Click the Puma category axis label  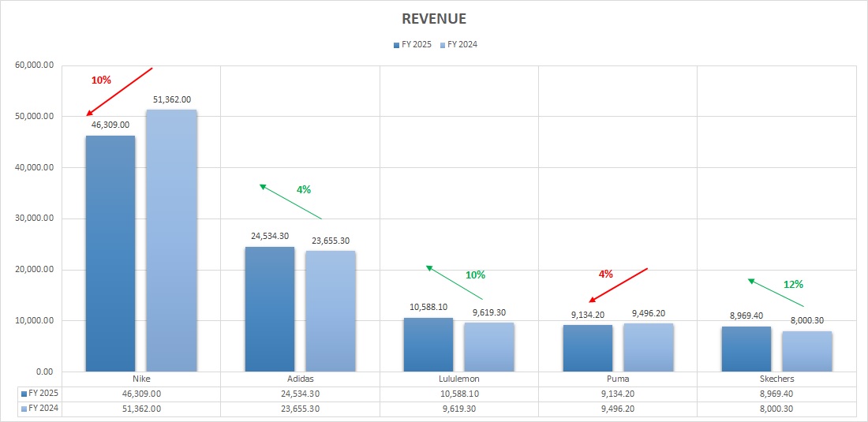(619, 379)
